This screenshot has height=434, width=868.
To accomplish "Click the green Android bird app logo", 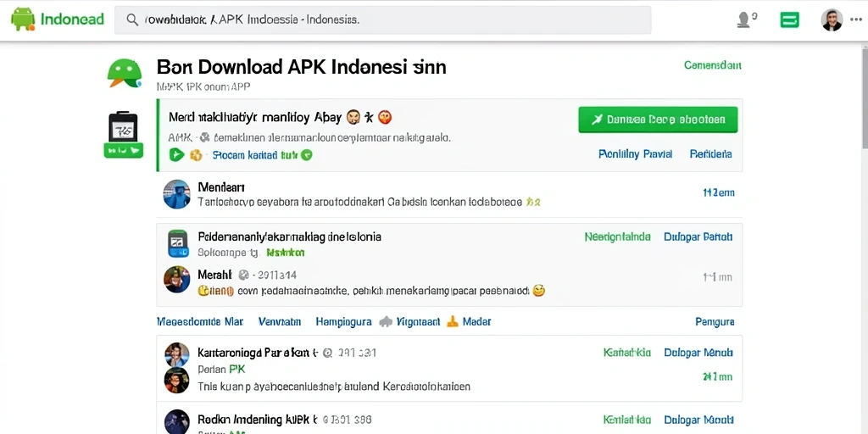I will coord(125,73).
